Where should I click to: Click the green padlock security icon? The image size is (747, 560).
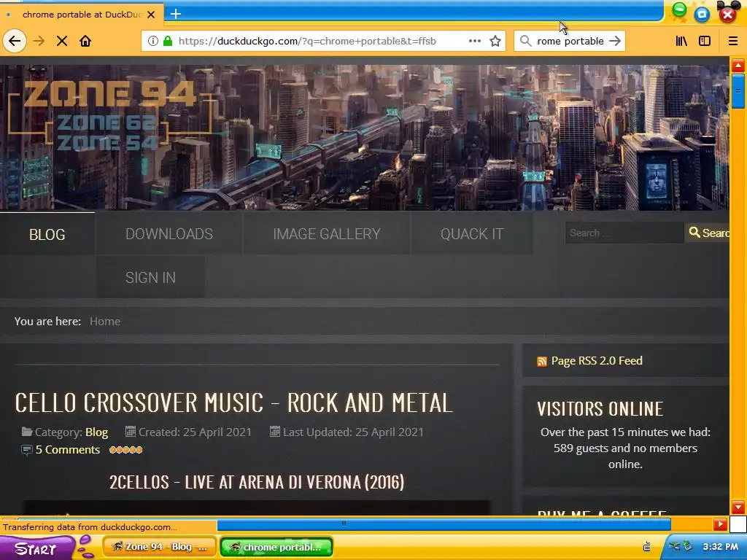(x=168, y=41)
